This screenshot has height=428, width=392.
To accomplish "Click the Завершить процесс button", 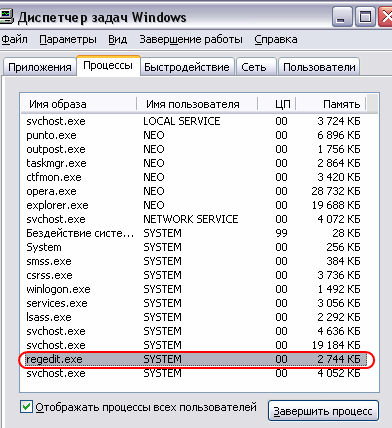I will point(323,411).
